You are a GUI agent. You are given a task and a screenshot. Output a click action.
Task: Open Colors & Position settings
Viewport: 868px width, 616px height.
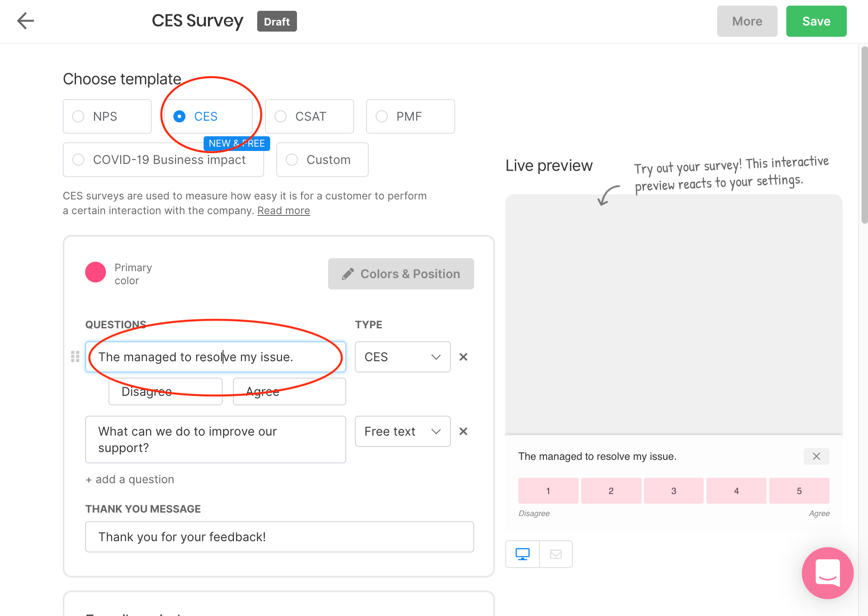401,274
